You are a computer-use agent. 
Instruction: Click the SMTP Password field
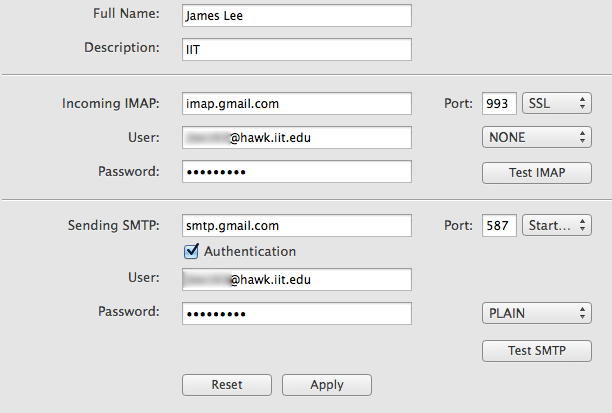[297, 314]
